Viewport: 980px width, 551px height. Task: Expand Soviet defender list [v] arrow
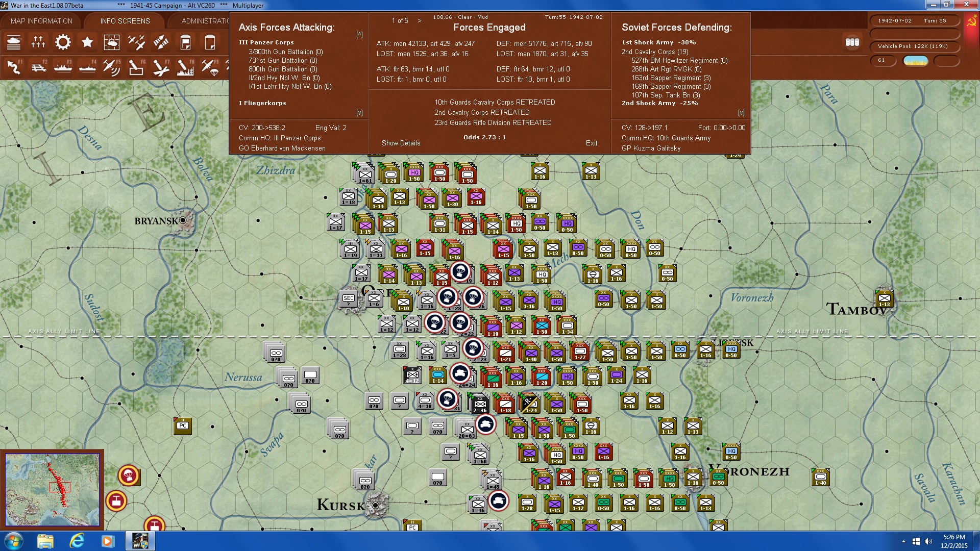pos(741,113)
